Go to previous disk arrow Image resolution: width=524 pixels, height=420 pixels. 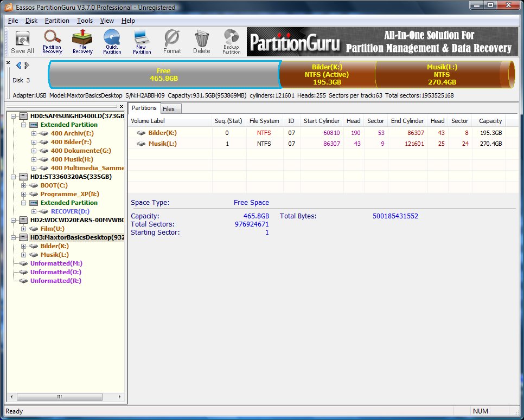(x=18, y=66)
